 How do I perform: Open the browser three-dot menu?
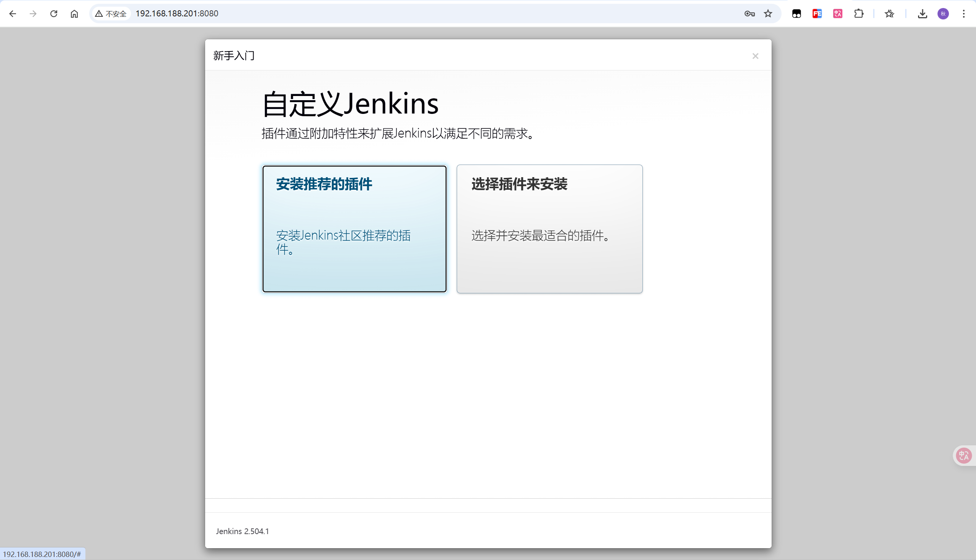pos(964,14)
